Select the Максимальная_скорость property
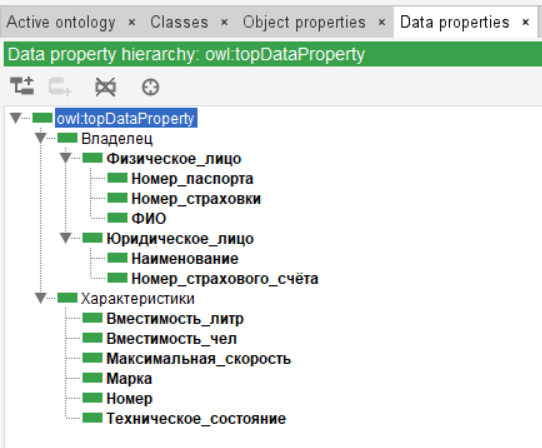Screen dimensions: 542x448 (199, 358)
